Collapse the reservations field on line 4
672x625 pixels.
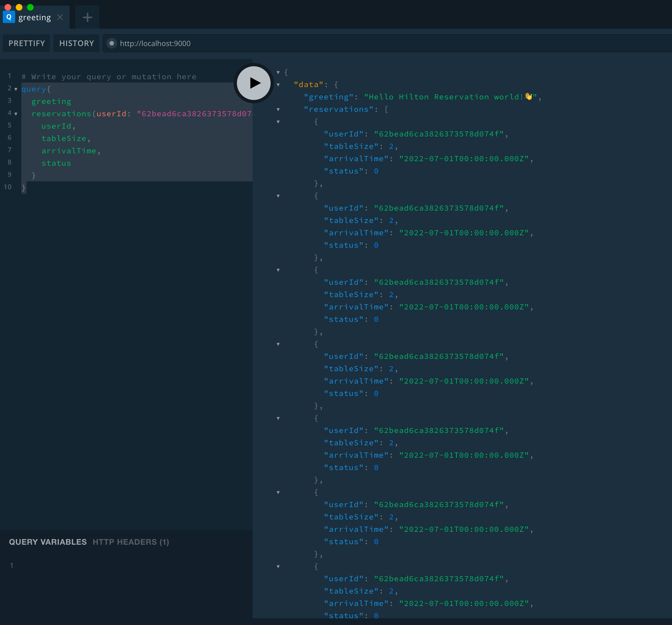point(16,114)
